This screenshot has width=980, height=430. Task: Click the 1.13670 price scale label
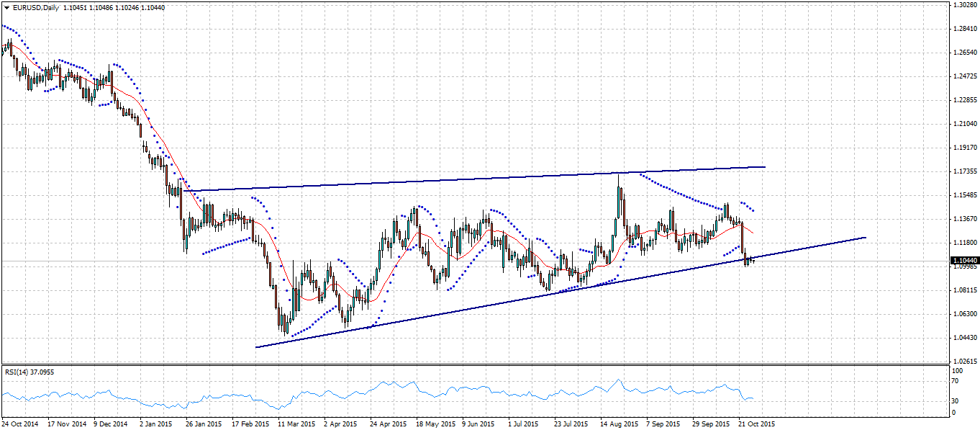(964, 219)
